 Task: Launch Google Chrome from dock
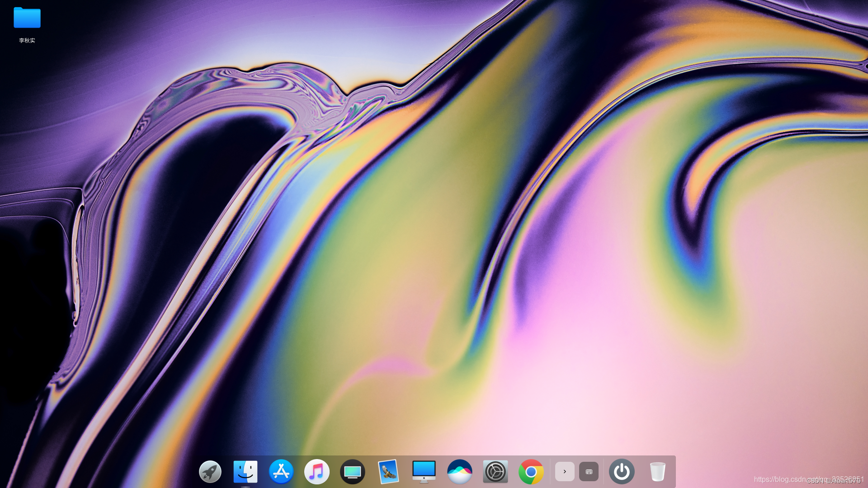click(531, 472)
